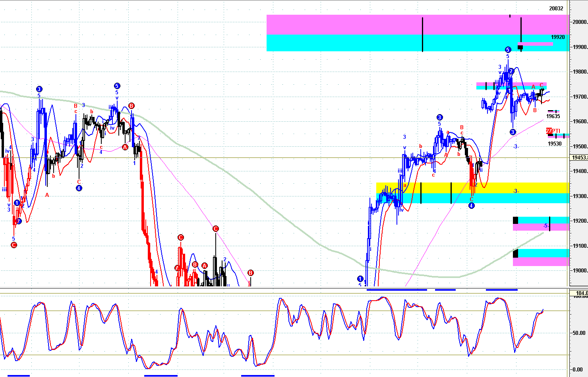Click the red wave label C above 19700
Image resolution: width=588 pixels, height=377 pixels.
(x=541, y=85)
